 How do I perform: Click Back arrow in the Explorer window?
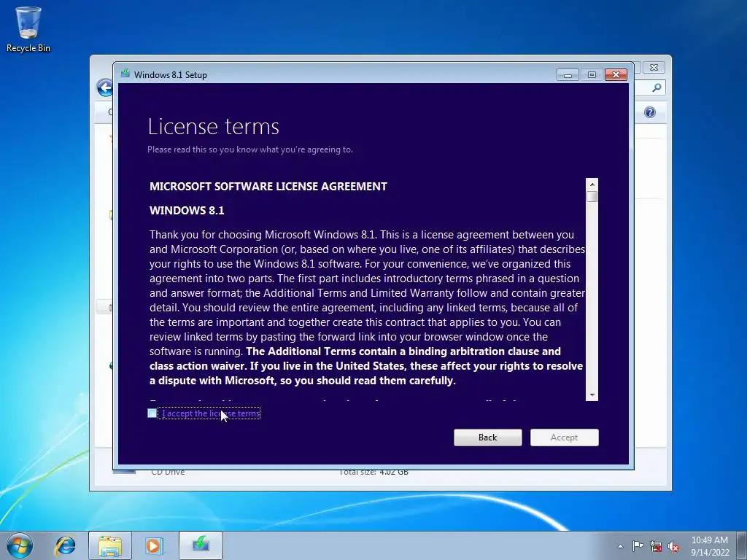[104, 87]
